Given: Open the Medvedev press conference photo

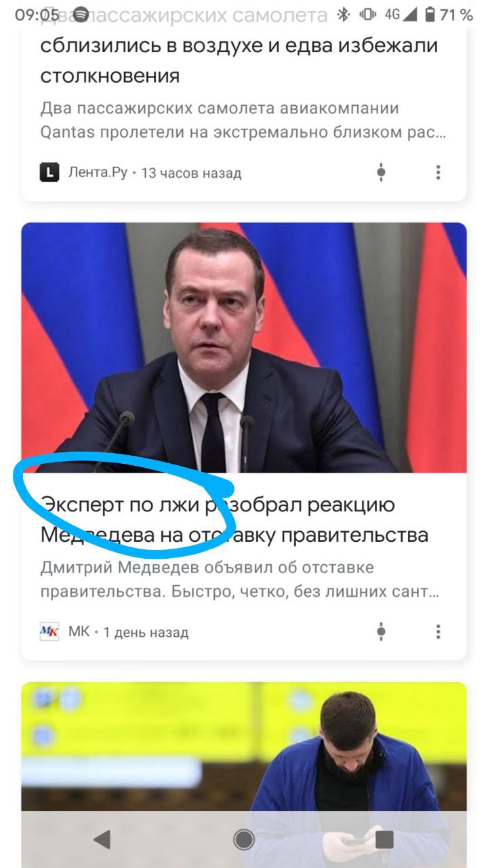Looking at the screenshot, I should [244, 347].
